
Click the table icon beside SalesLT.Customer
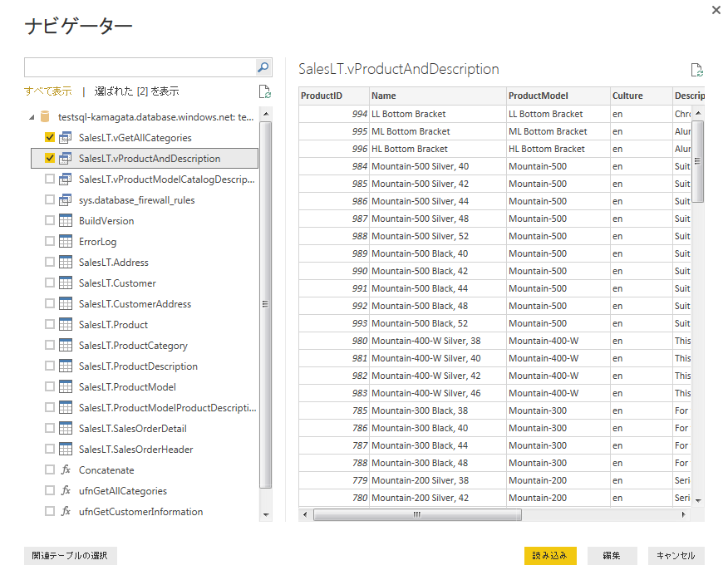[x=66, y=283]
